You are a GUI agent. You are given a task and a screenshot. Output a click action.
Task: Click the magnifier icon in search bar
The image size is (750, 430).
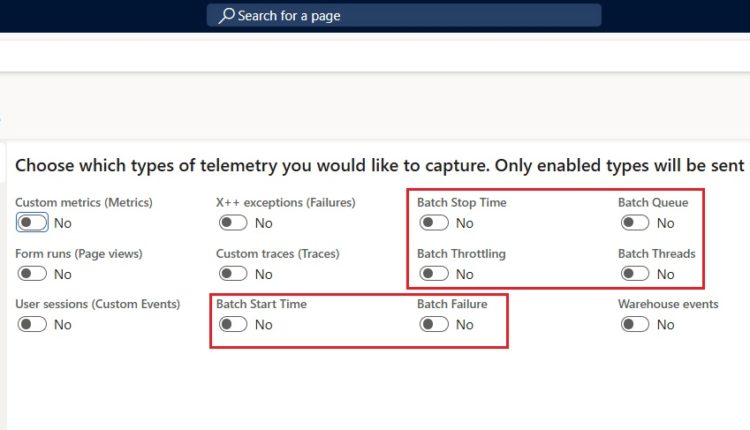[226, 15]
